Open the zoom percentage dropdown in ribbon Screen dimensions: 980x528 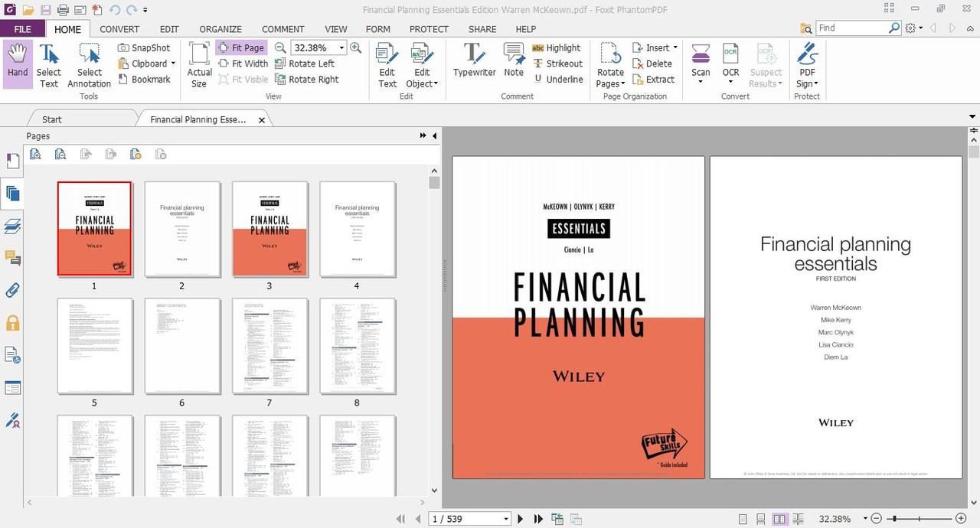341,47
